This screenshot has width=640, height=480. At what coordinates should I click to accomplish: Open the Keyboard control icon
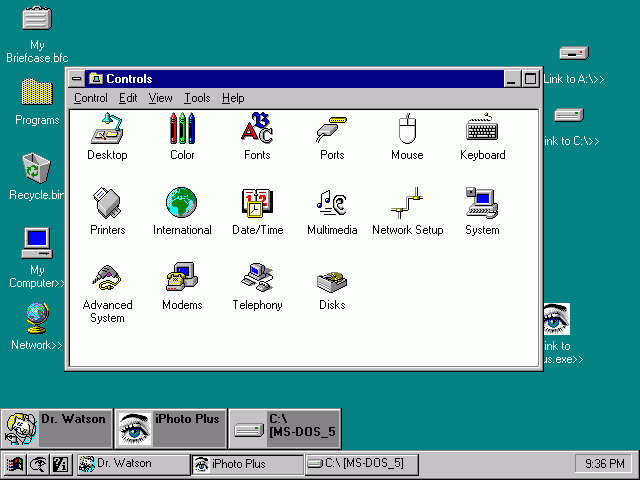tap(482, 127)
